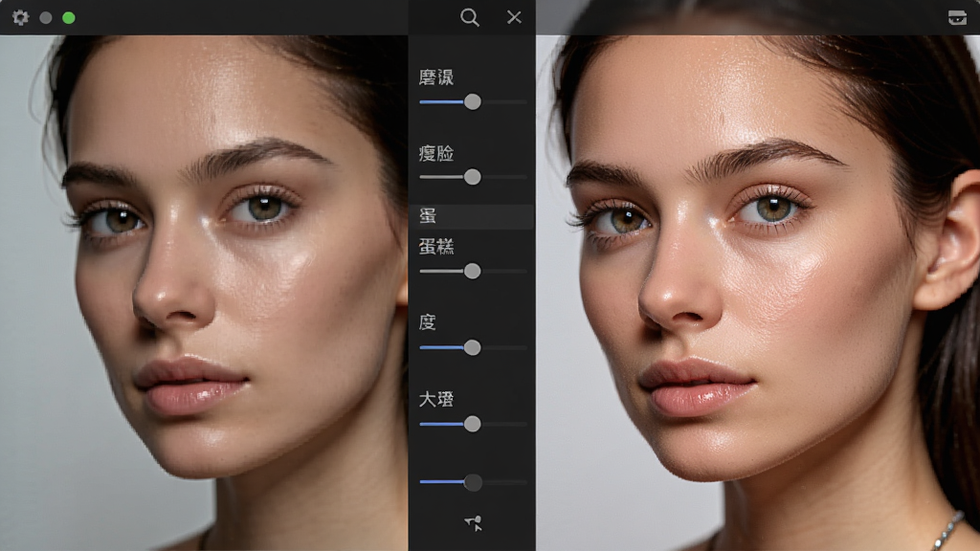Click the gray dot window button

pyautogui.click(x=46, y=18)
